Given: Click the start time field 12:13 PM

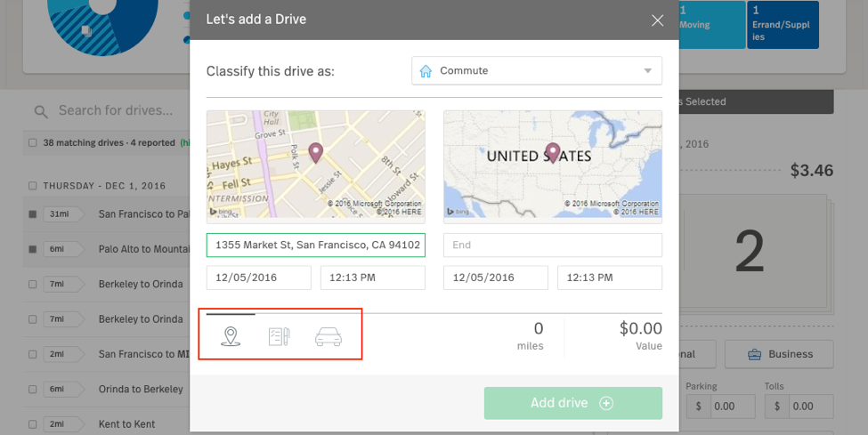Looking at the screenshot, I should pyautogui.click(x=372, y=278).
